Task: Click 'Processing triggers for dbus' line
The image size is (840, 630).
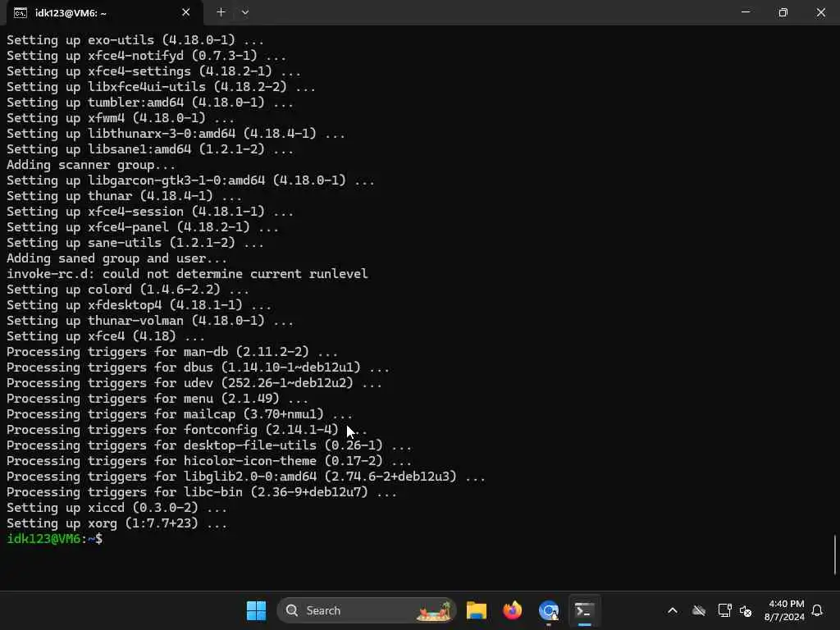Action: click(x=198, y=368)
